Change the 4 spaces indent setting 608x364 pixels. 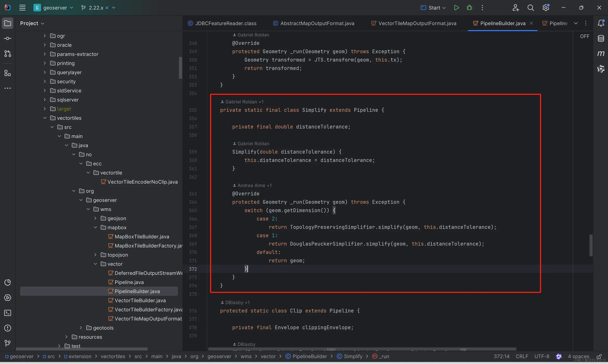pyautogui.click(x=579, y=356)
